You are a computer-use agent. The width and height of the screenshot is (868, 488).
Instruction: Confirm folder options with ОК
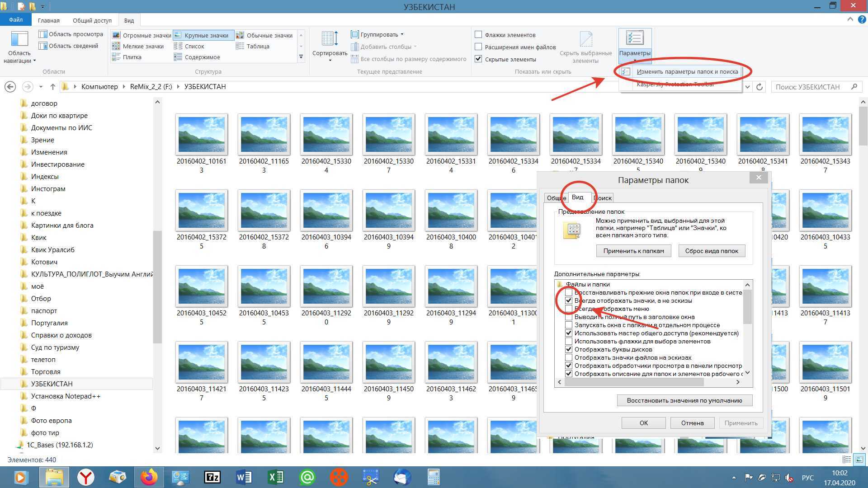click(x=644, y=423)
